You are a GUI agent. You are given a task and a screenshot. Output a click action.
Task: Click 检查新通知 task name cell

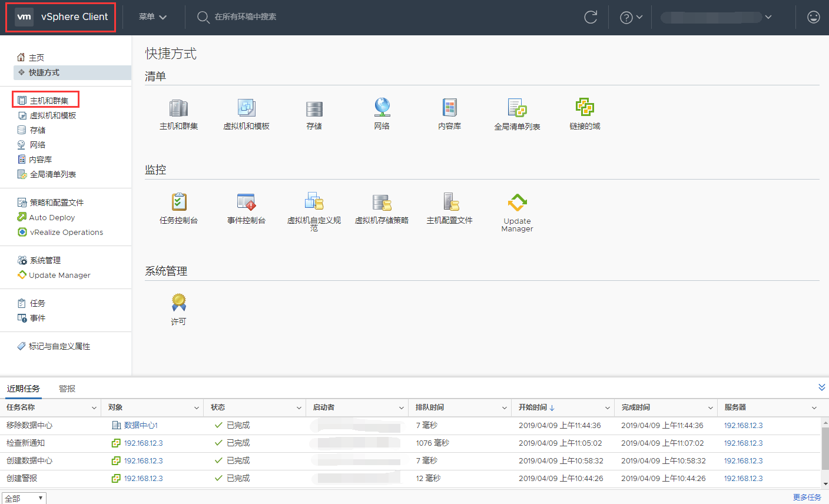pyautogui.click(x=25, y=443)
